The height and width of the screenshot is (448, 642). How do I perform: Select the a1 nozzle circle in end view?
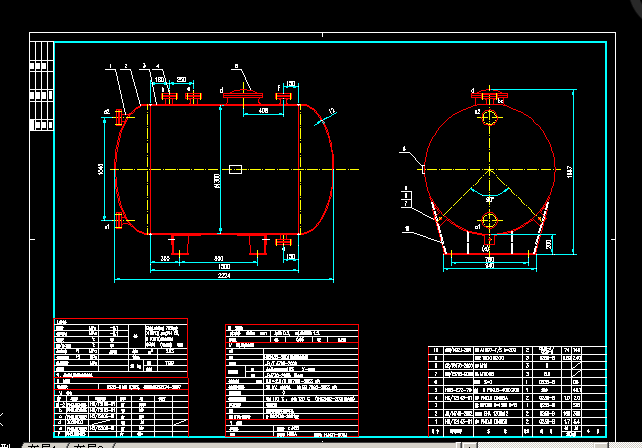(490, 220)
